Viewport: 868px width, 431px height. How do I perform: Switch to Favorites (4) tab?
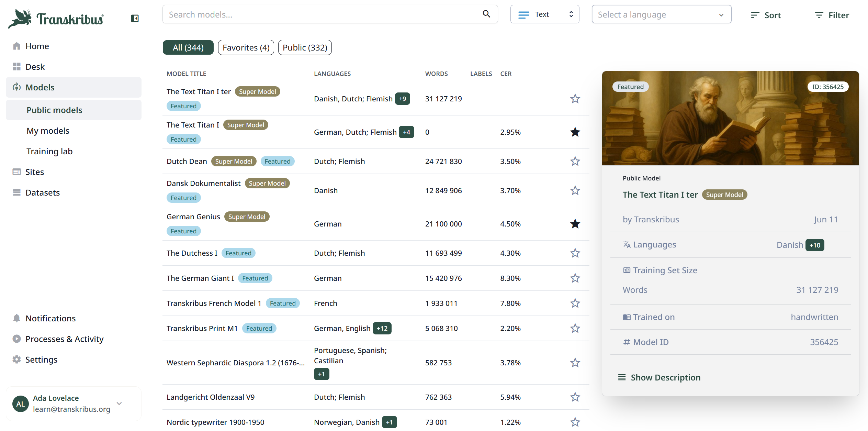tap(246, 47)
